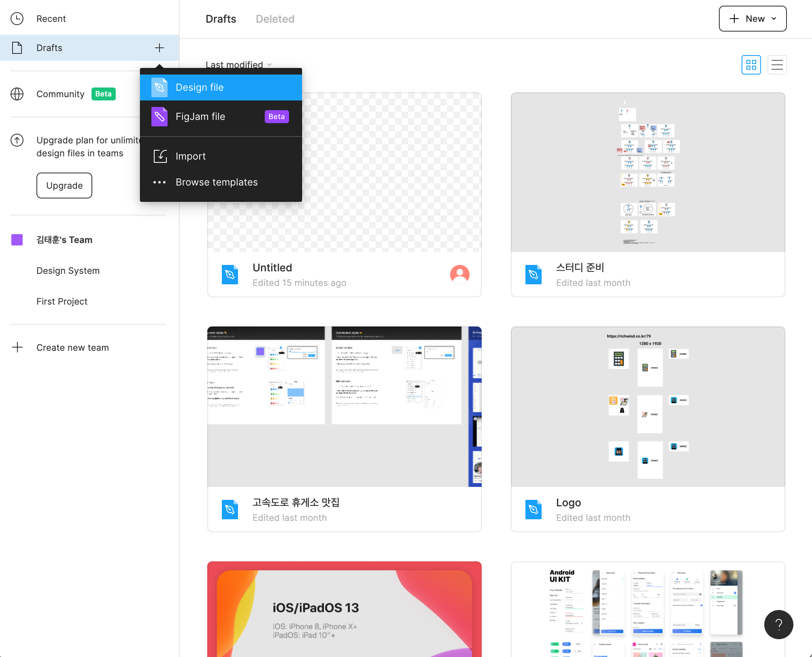
Task: Open the help question mark button
Action: 778,624
